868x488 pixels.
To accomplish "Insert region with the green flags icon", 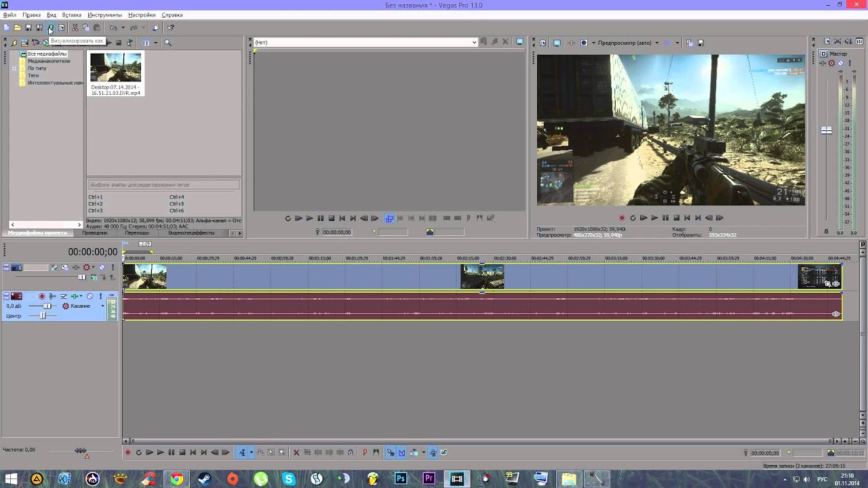I will (376, 453).
